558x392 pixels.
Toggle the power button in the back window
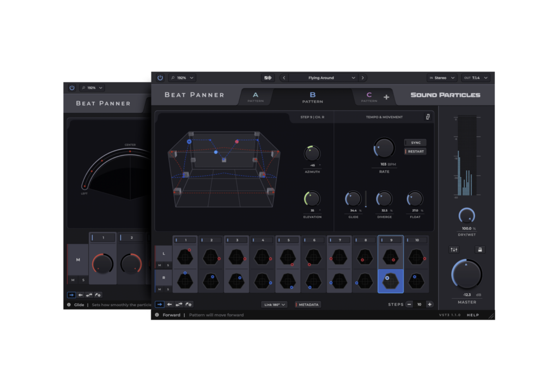click(x=72, y=88)
